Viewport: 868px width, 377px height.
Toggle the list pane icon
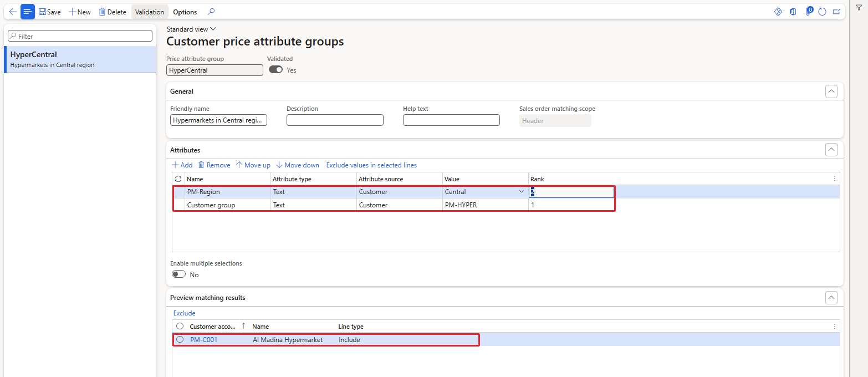[28, 12]
